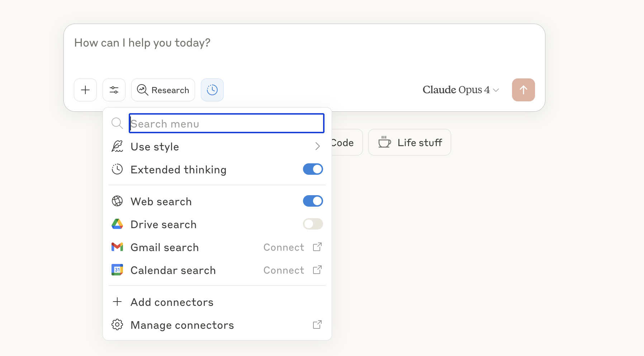Enable the Drive search toggle
This screenshot has width=644, height=356.
[x=313, y=224]
